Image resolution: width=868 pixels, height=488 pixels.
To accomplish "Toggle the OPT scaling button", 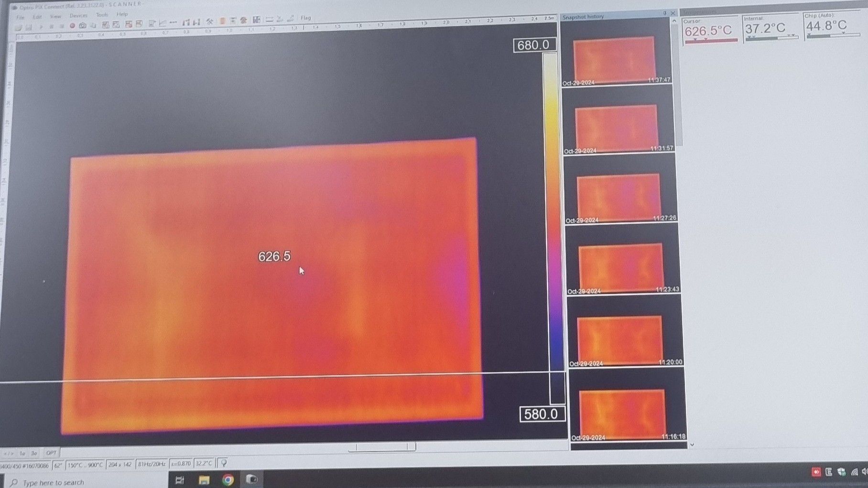I will pos(51,452).
